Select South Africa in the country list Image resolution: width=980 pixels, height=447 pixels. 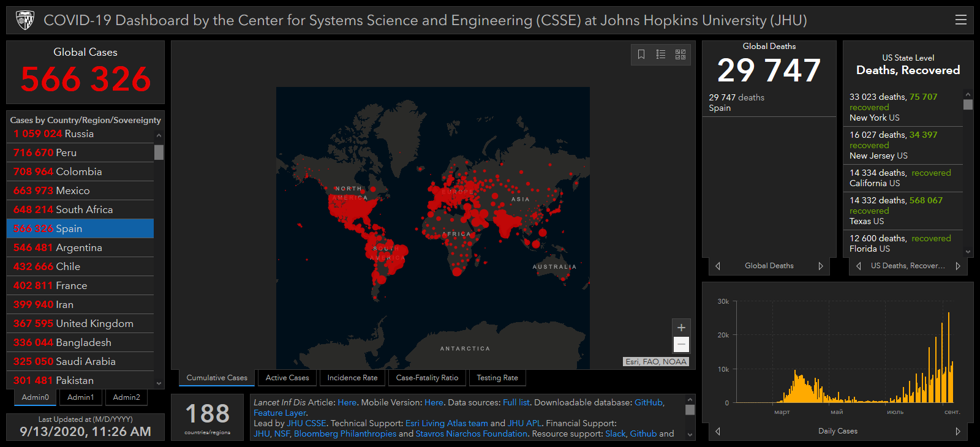(80, 209)
